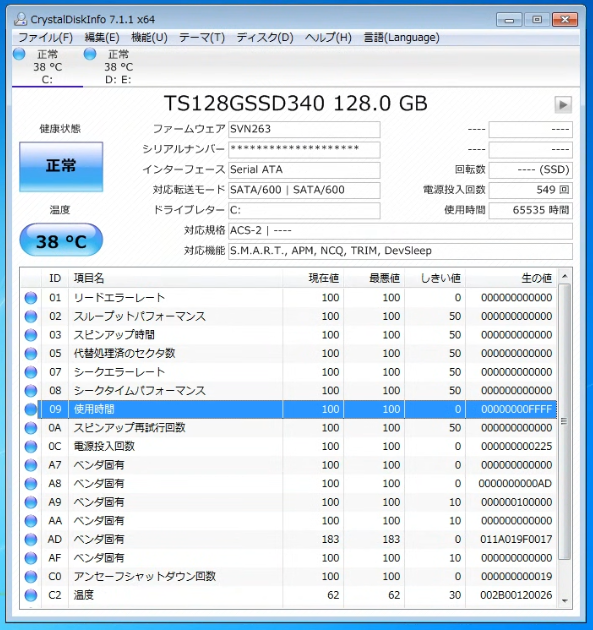Click the TS128GSSD340 128.0 GB title
Image resolution: width=593 pixels, height=630 pixels.
[296, 103]
